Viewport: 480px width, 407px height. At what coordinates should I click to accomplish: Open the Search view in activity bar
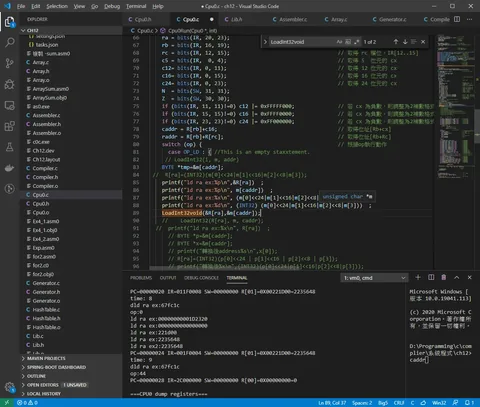(10, 42)
